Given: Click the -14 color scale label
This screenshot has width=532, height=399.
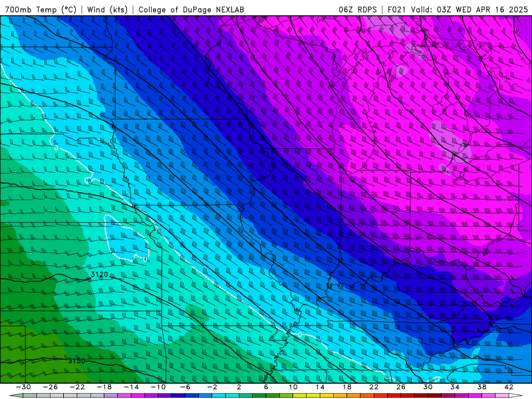Looking at the screenshot, I should (131, 387).
